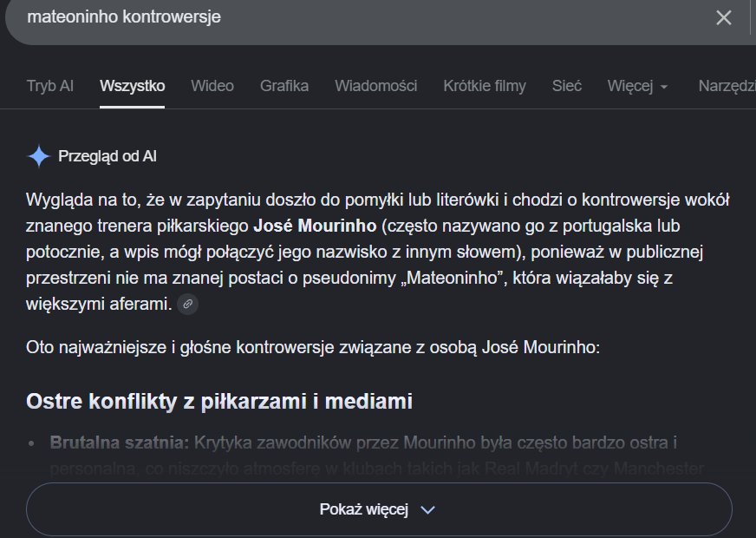Expand overview with Pokaż więcej button

(379, 509)
